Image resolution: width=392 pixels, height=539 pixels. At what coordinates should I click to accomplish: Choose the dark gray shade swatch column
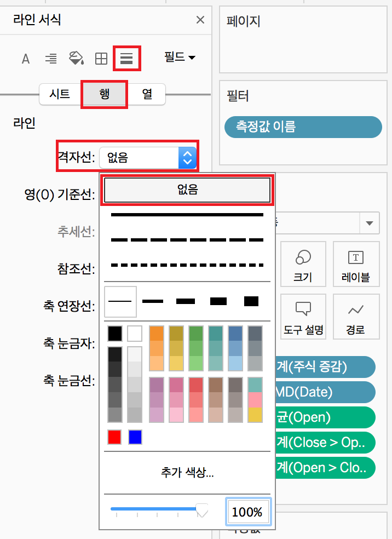point(115,385)
